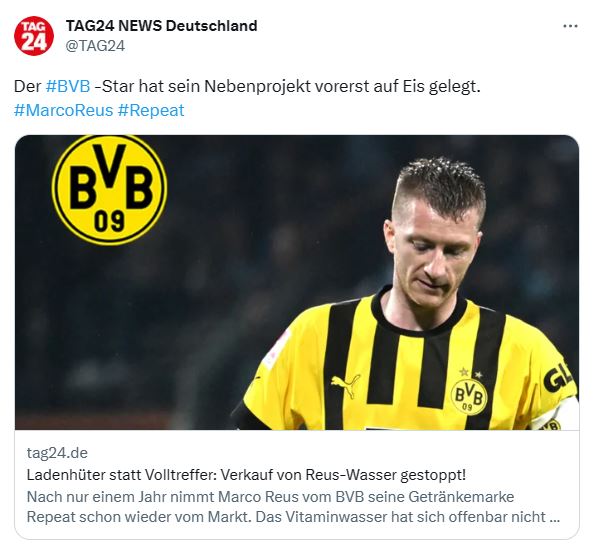Click the article description starting Nach nur einem Jahr
Image resolution: width=595 pixels, height=547 pixels.
pyautogui.click(x=293, y=507)
